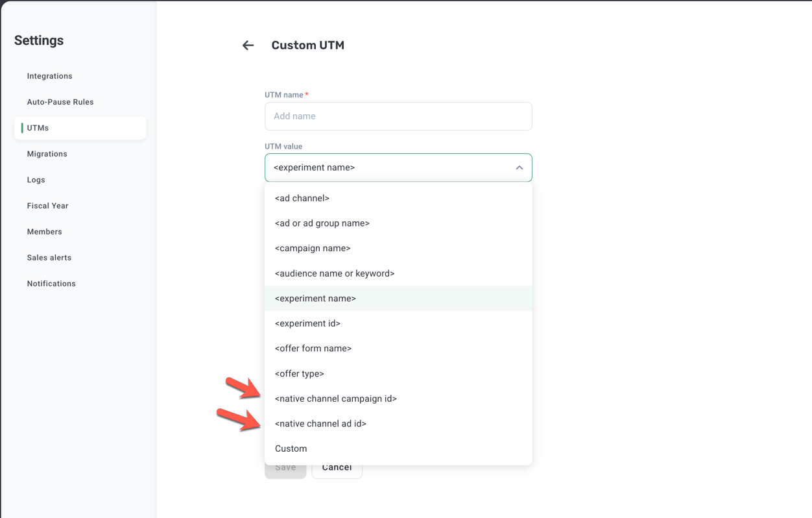
Task: Select <offer form name> option
Action: (x=313, y=349)
